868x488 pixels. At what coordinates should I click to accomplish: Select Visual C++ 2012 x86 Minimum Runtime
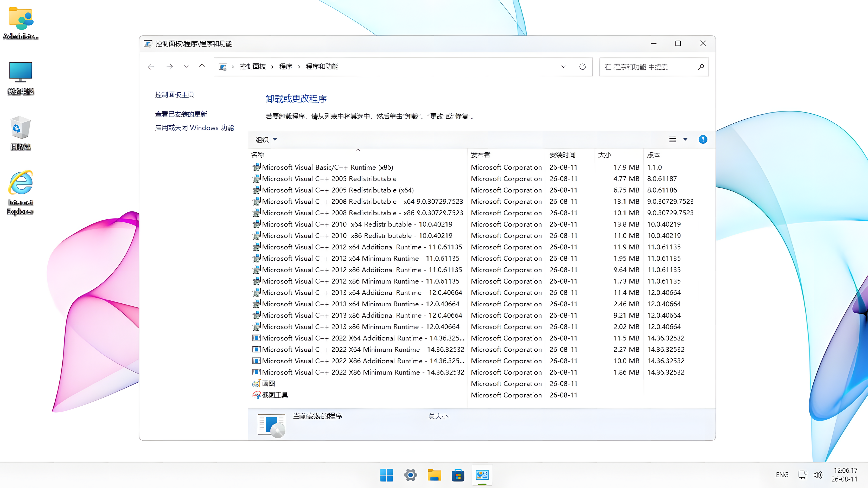click(473, 281)
